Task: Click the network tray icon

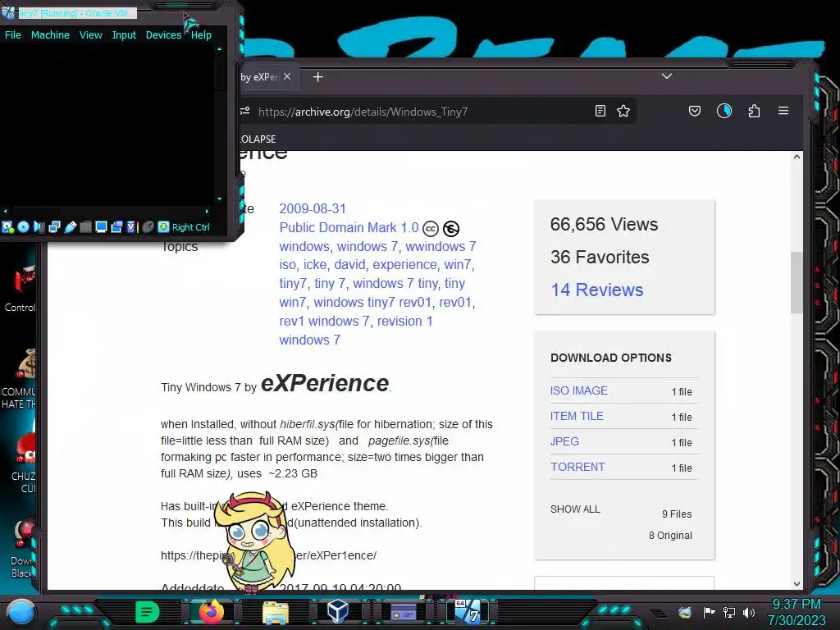Action: pos(729,612)
